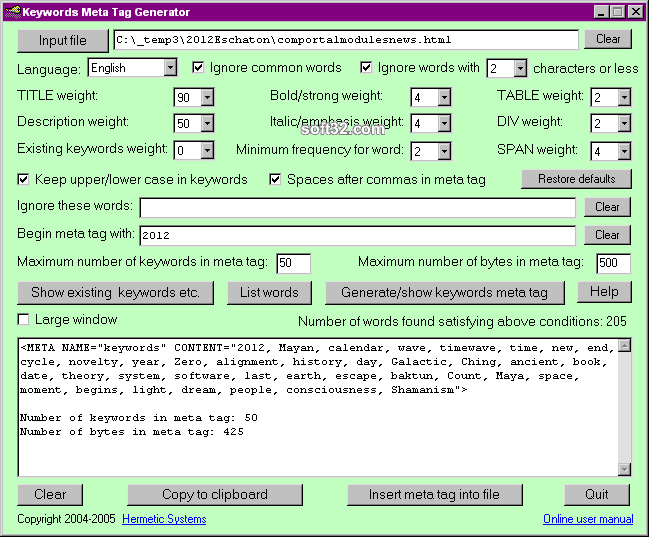Click Insert meta tag into file button
Viewport: 649px width, 537px height.
(434, 494)
